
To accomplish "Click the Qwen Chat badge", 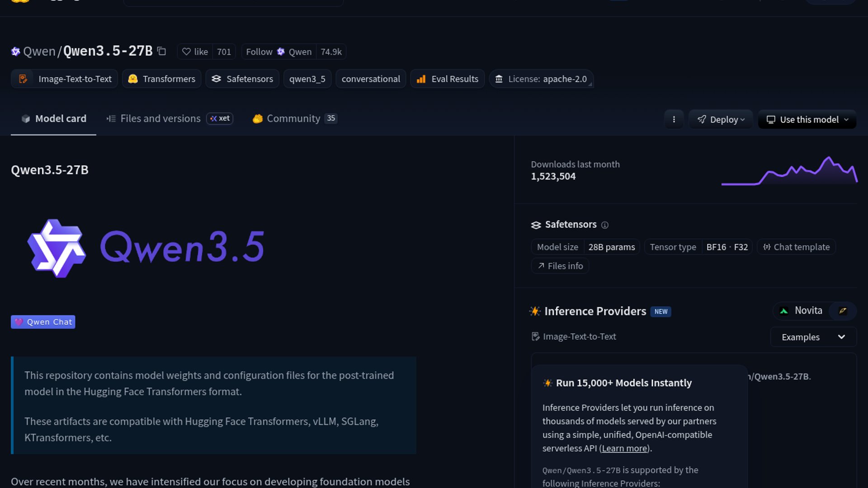I will pos(43,322).
